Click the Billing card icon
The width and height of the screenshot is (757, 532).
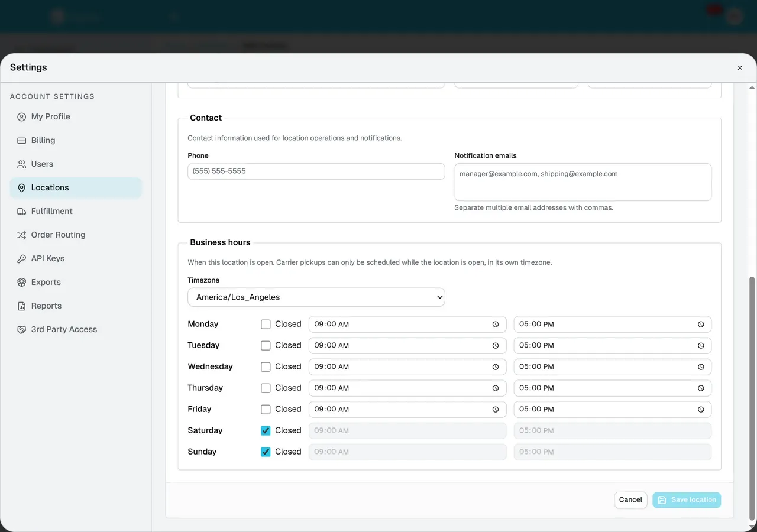(x=22, y=141)
